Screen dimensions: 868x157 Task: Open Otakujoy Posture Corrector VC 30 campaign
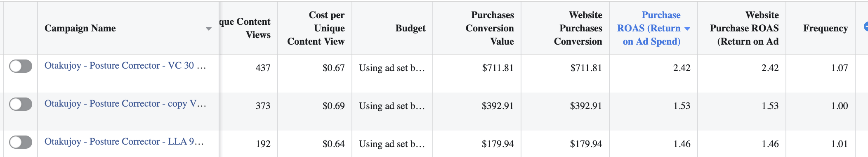click(x=125, y=65)
